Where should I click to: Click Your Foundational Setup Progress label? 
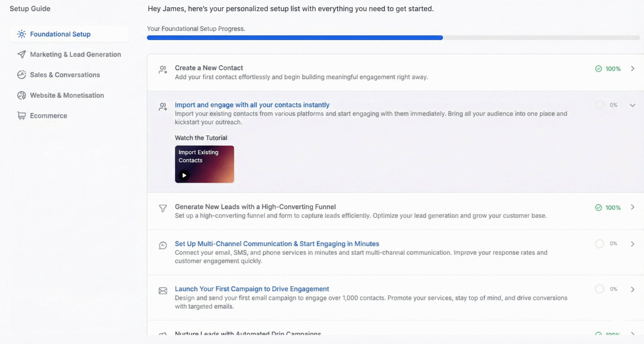pyautogui.click(x=196, y=29)
